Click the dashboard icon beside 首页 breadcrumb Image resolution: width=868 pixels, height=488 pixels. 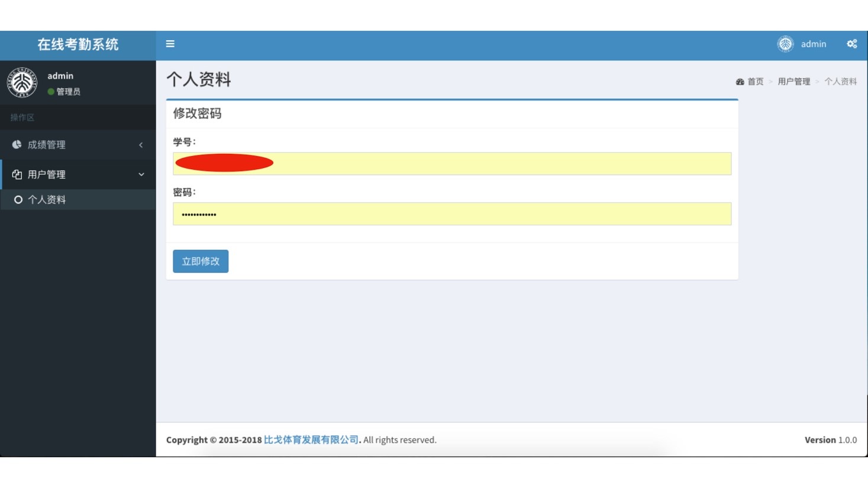[740, 82]
